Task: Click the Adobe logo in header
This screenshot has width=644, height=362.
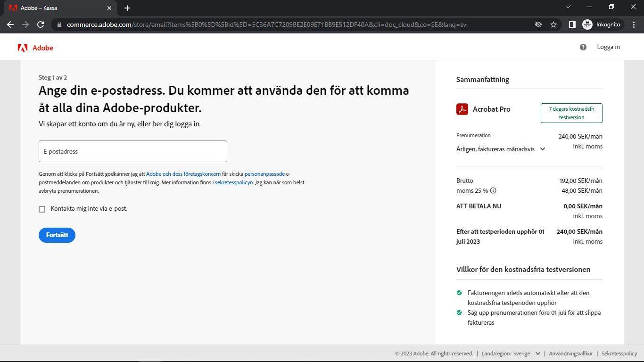Action: click(x=35, y=48)
